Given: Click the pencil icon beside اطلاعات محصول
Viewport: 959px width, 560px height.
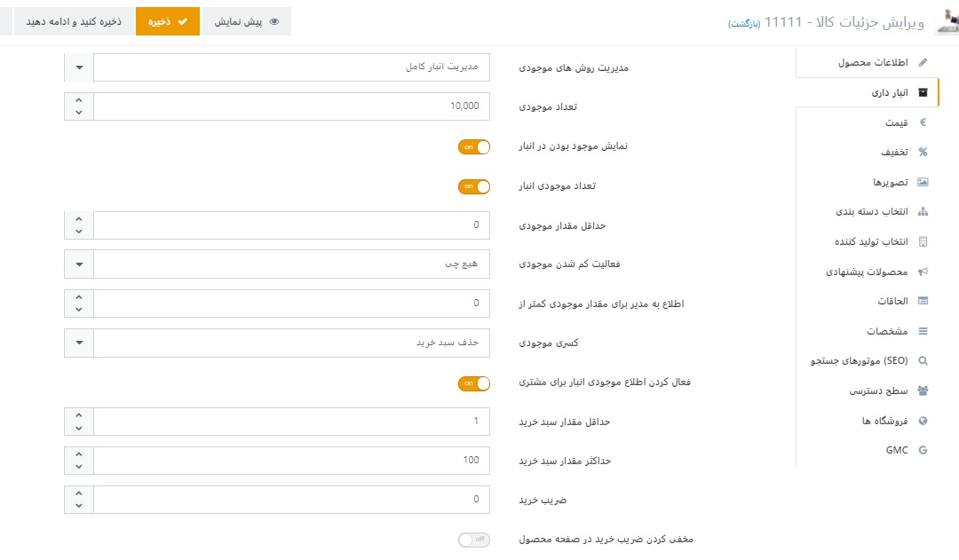Looking at the screenshot, I should pyautogui.click(x=923, y=62).
